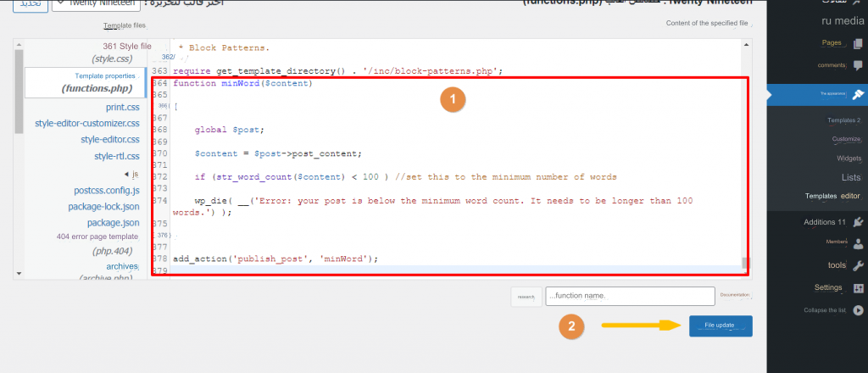Click the code editor scrollbar thumb

coord(746,263)
